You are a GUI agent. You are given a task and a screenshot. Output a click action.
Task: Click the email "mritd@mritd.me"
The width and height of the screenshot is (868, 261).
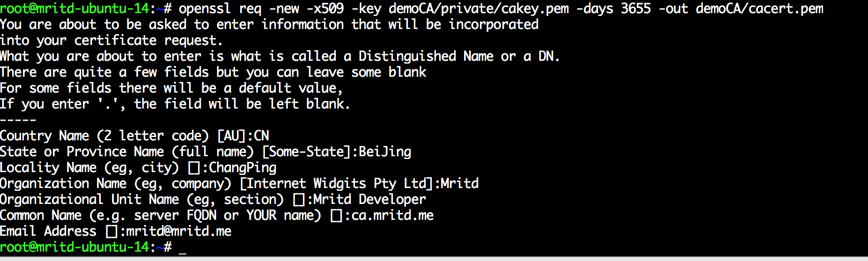[x=179, y=231]
